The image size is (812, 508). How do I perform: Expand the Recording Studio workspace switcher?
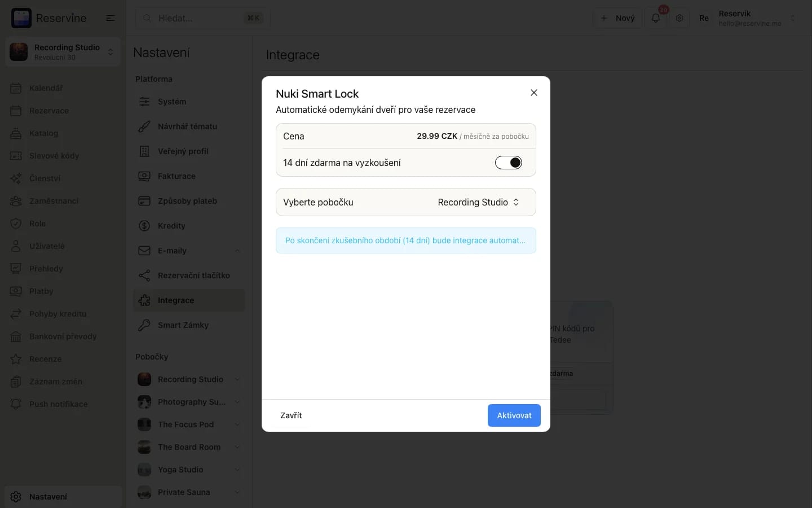pyautogui.click(x=63, y=52)
